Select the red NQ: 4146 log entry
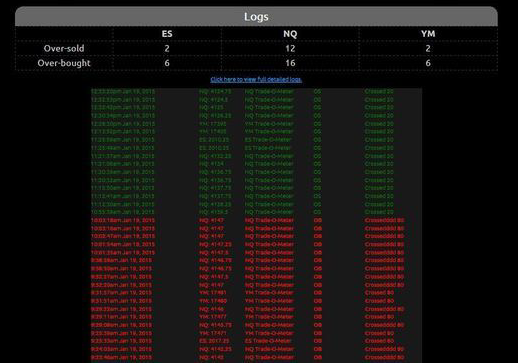Image resolution: width=518 pixels, height=363 pixels. [x=247, y=309]
